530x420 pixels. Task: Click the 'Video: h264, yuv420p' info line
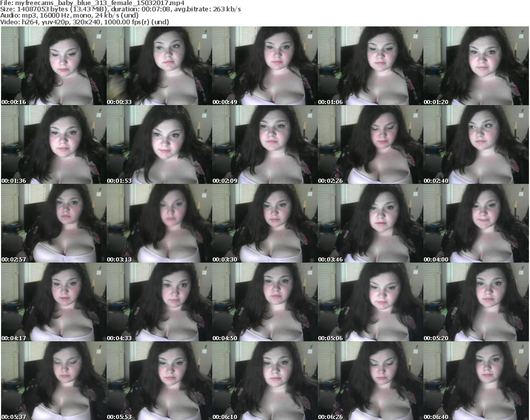coord(84,22)
